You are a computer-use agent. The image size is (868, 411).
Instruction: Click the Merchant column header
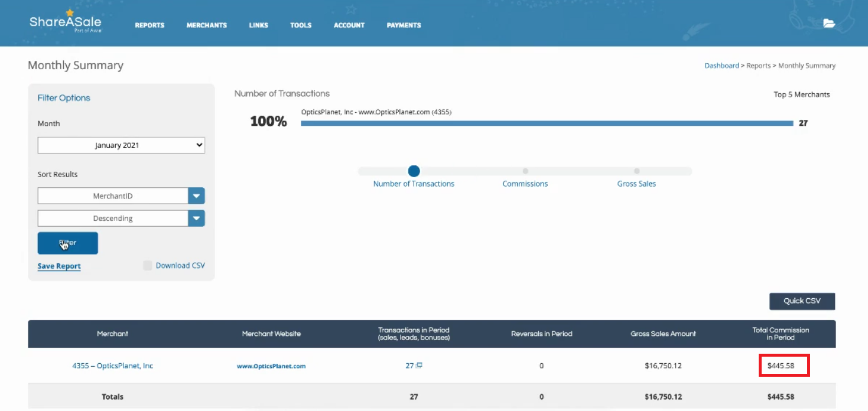[x=112, y=334]
